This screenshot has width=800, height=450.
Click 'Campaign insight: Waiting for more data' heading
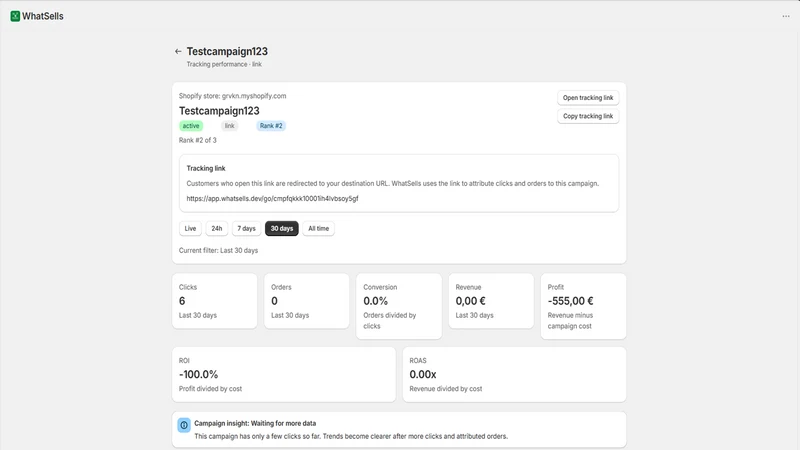tap(255, 423)
